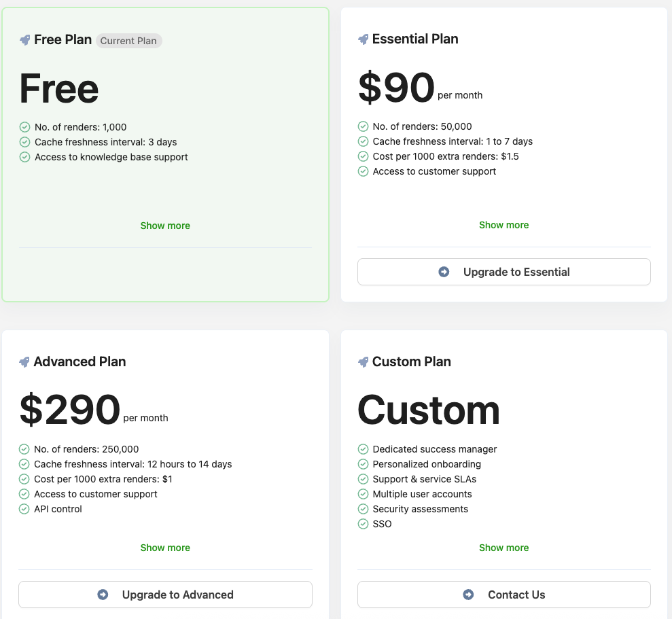672x619 pixels.
Task: Click checkmark beside Dedicated success manager
Action: [363, 449]
